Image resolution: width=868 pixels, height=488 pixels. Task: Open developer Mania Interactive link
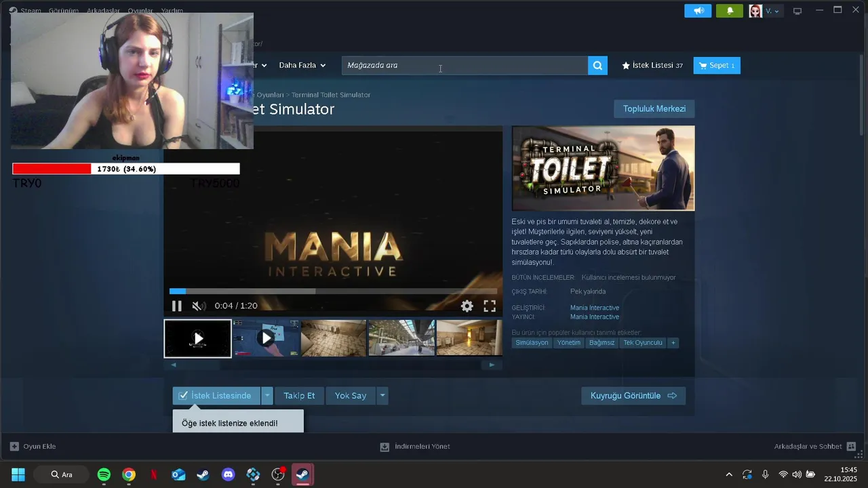coord(595,308)
